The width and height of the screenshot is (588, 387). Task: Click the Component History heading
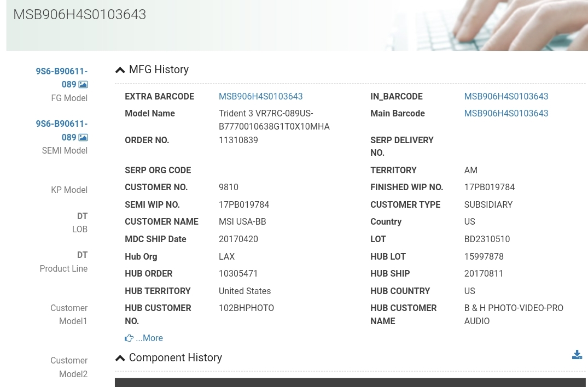pos(176,357)
